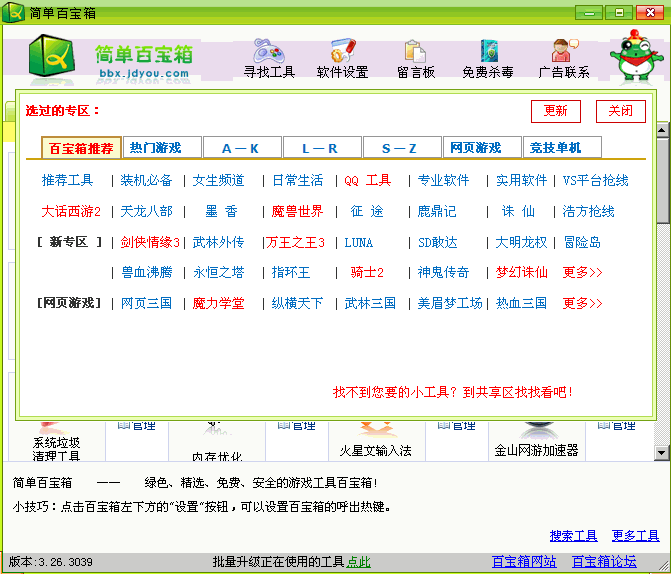Select 网页三国 web game
The width and height of the screenshot is (671, 574).
(146, 303)
